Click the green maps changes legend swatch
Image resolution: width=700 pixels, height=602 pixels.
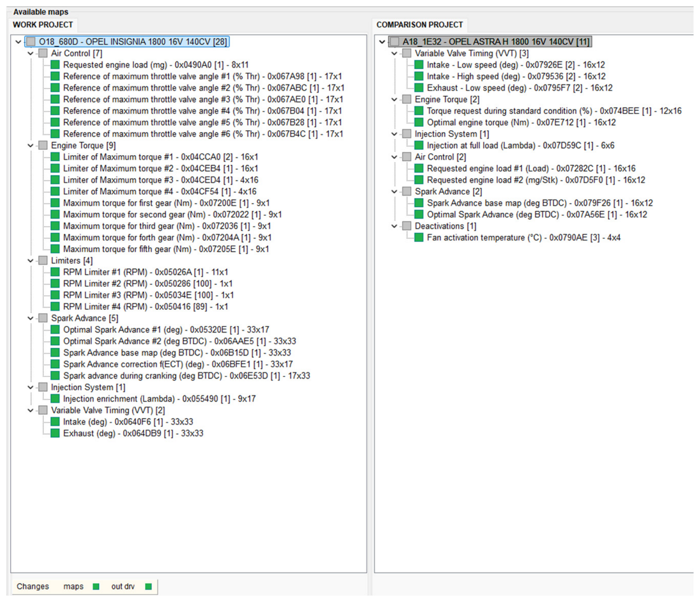pos(96,586)
